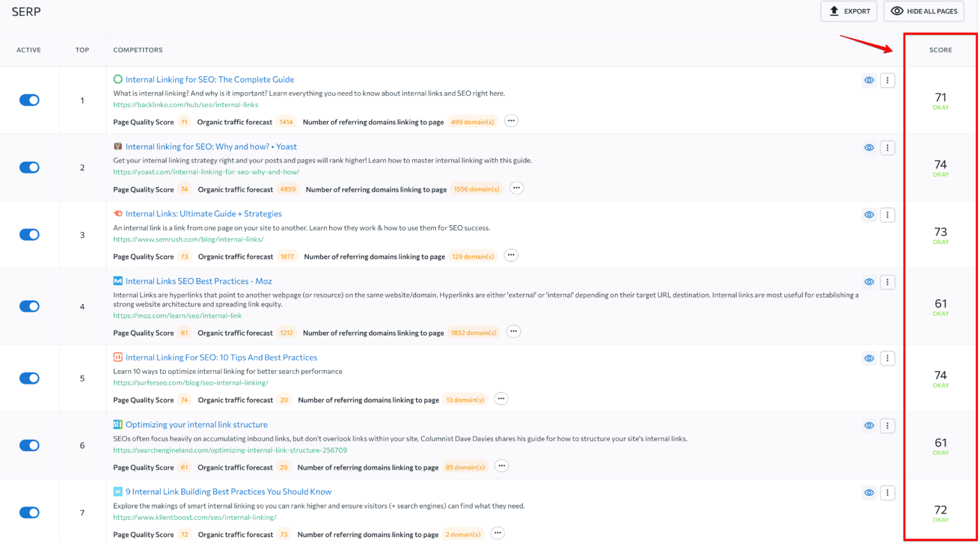980x543 pixels.
Task: Click the EXPORT button
Action: coord(849,11)
